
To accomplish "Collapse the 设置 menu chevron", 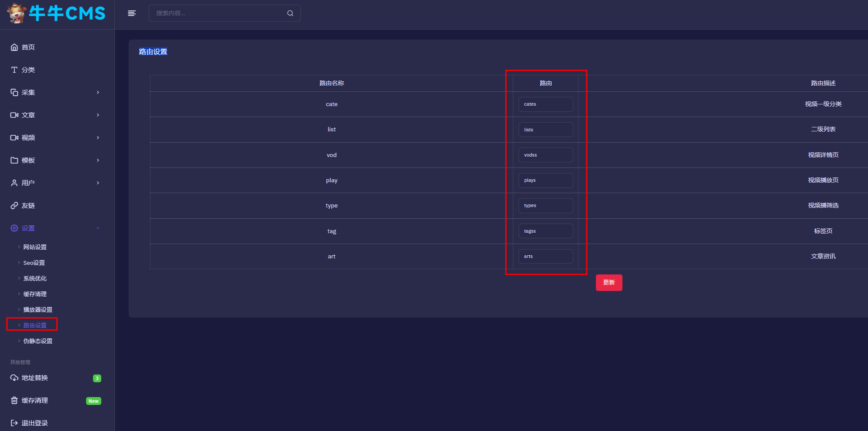I will (x=98, y=228).
